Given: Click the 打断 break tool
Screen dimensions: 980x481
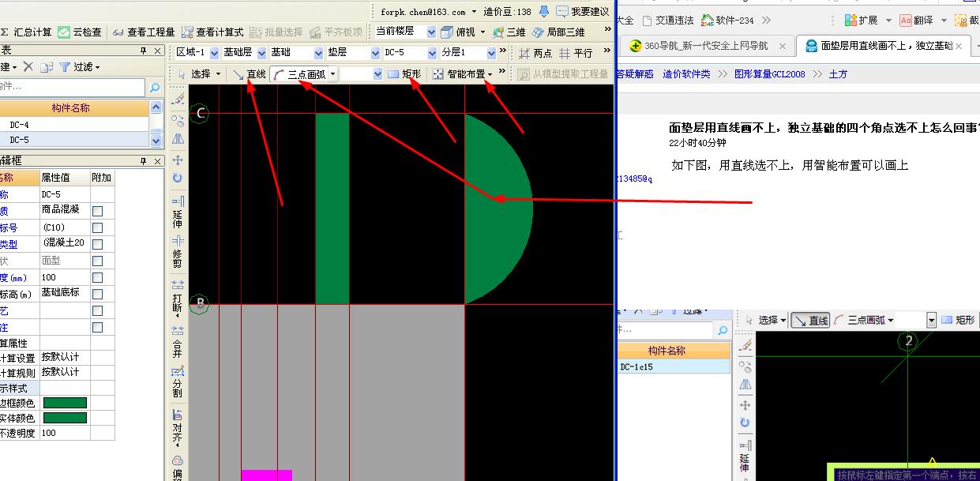Looking at the screenshot, I should (178, 296).
